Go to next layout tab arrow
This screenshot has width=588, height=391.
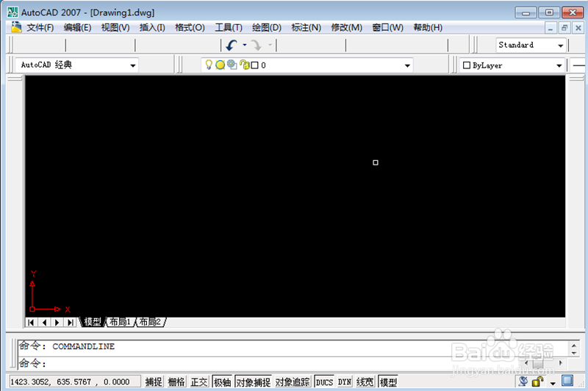(x=57, y=323)
